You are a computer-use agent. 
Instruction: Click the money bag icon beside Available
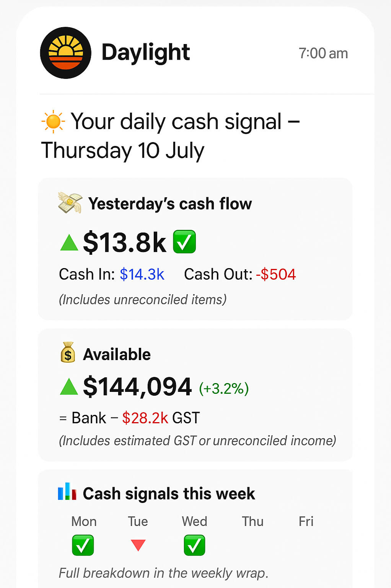click(x=68, y=352)
